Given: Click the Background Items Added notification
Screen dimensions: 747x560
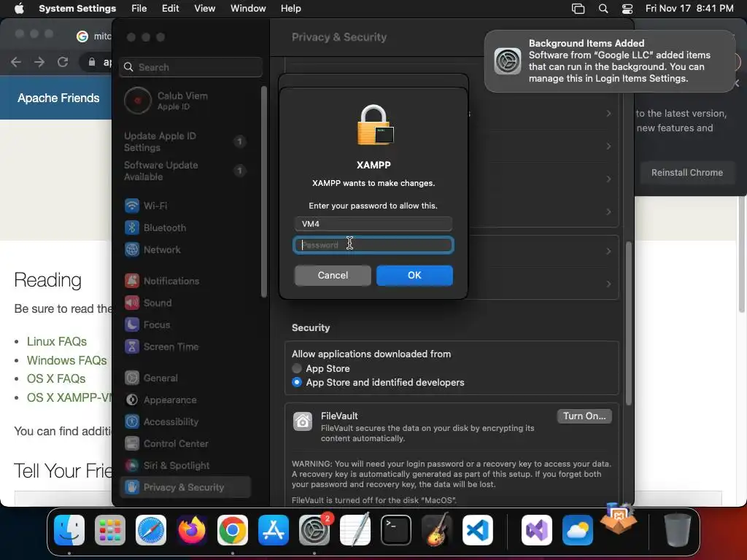Looking at the screenshot, I should tap(610, 61).
